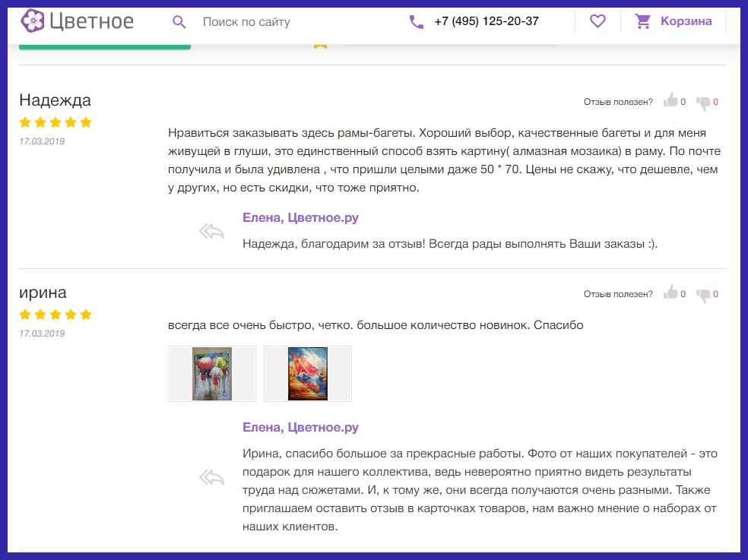Open first review photo with umbrellas
The image size is (748, 560).
pyautogui.click(x=212, y=374)
